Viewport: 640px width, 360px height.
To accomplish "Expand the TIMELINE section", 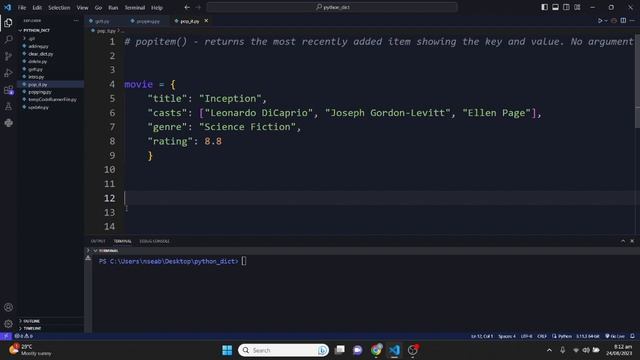I will pyautogui.click(x=32, y=328).
